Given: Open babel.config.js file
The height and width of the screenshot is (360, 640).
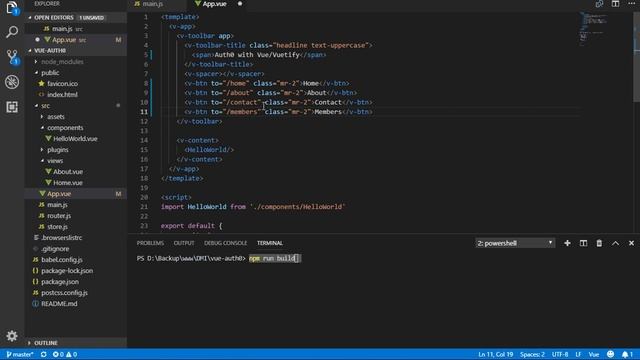Looking at the screenshot, I should (x=76, y=260).
